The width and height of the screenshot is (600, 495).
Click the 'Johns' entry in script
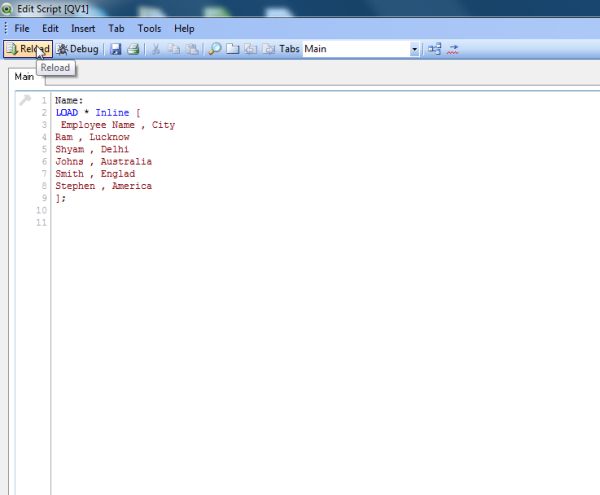69,162
